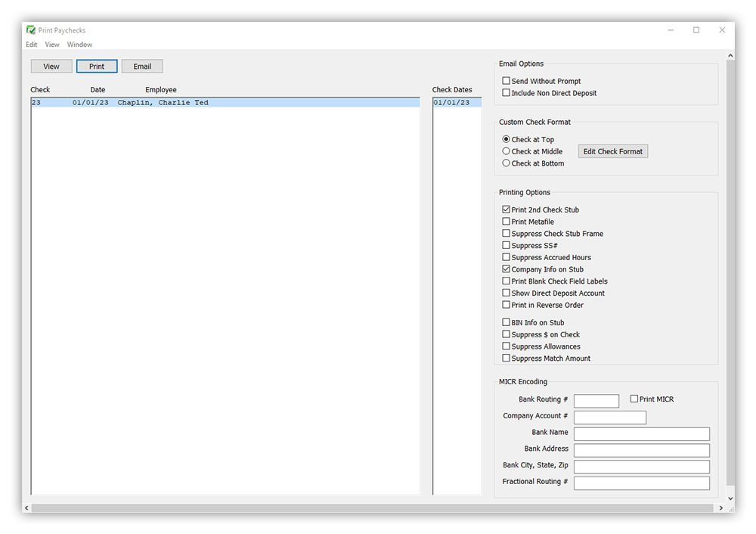Disable Company Info on Stub

tap(506, 269)
